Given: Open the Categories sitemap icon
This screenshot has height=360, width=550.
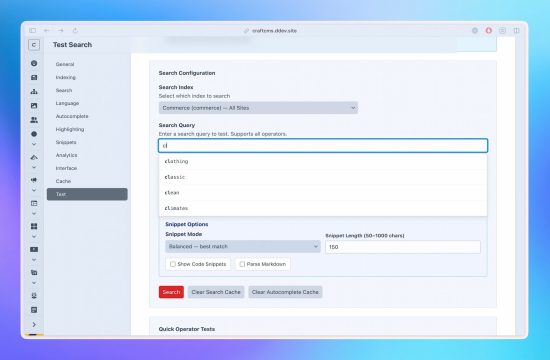Looking at the screenshot, I should point(34,92).
